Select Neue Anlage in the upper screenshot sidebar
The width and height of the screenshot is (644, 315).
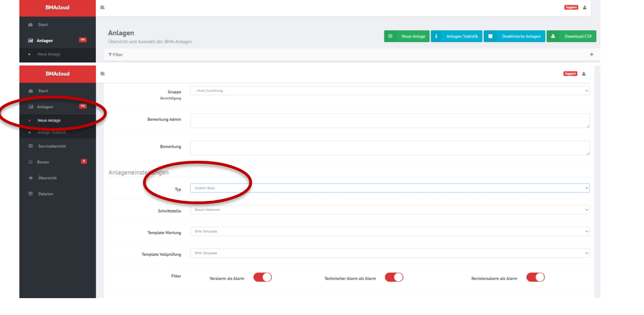(49, 54)
